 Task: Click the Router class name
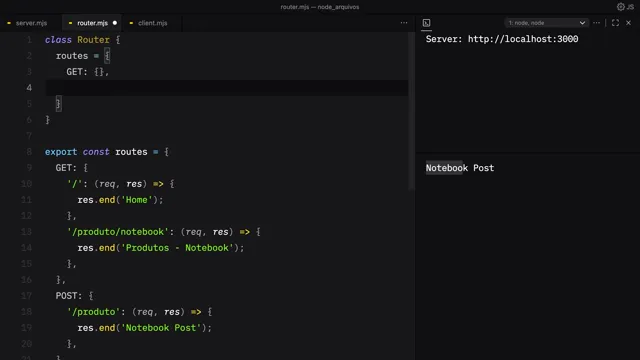(93, 40)
